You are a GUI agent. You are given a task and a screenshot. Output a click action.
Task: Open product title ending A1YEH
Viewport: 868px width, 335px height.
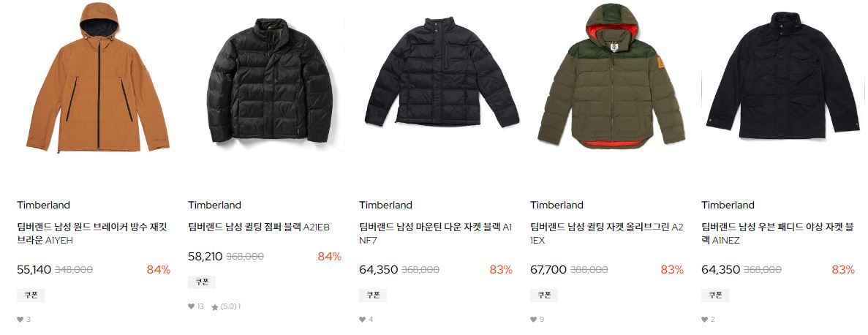tap(92, 233)
